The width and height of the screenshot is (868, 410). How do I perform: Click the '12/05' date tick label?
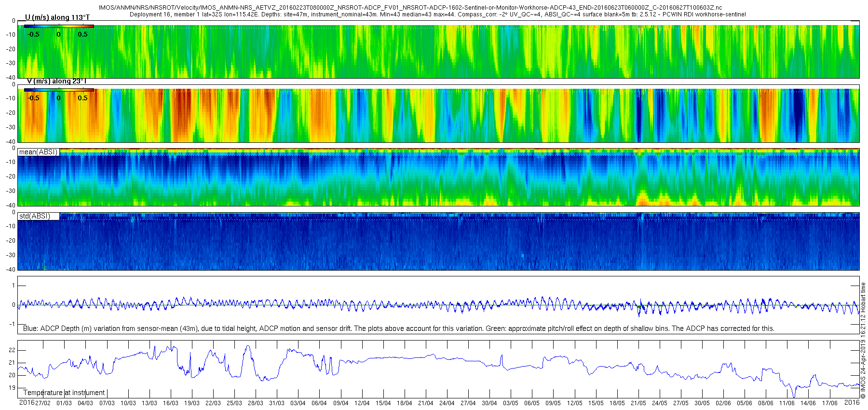575,403
